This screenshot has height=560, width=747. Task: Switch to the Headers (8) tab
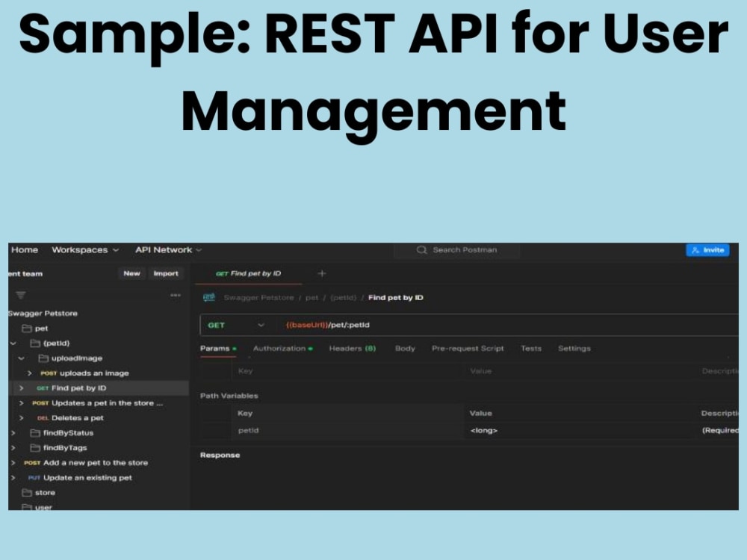tap(353, 349)
